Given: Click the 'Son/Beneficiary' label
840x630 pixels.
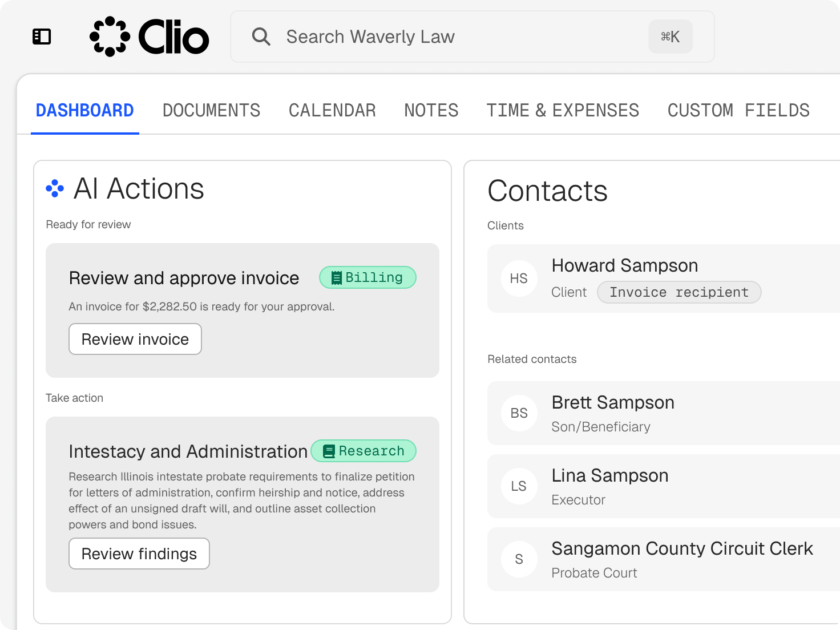Looking at the screenshot, I should (601, 427).
